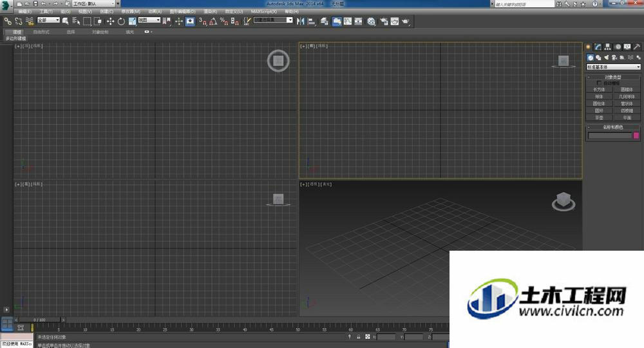Image resolution: width=644 pixels, height=348 pixels.
Task: Click the Unlink Selection tool
Action: point(19,21)
